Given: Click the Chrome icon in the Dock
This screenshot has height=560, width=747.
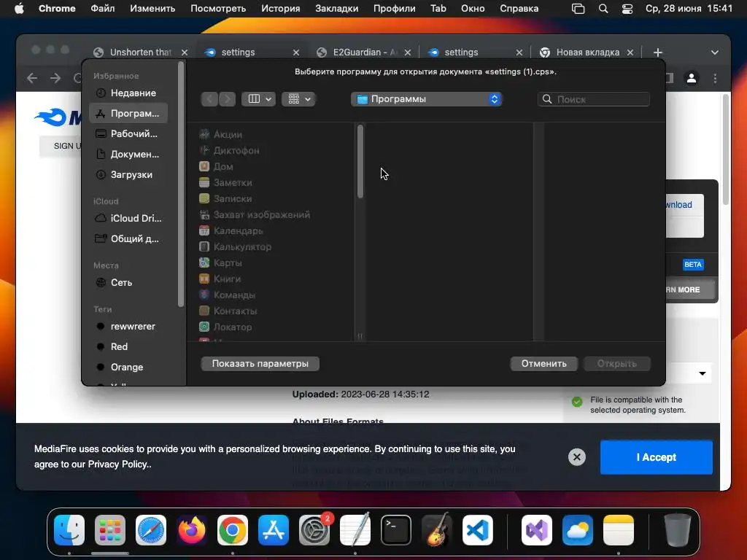Looking at the screenshot, I should 233,530.
